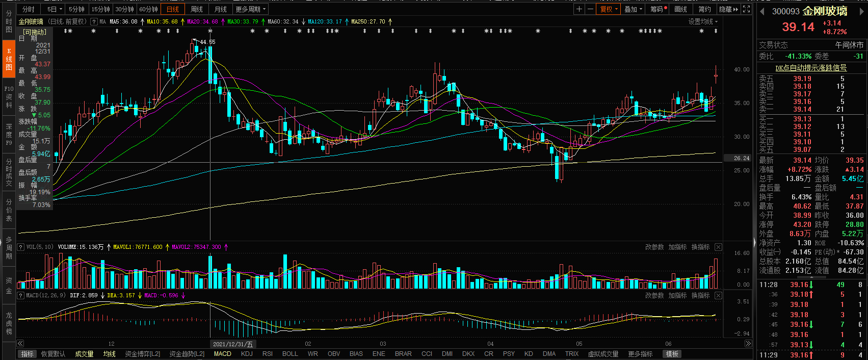Click the minus zoom-out chart icon
This screenshot has height=360, width=868.
tap(590, 9)
